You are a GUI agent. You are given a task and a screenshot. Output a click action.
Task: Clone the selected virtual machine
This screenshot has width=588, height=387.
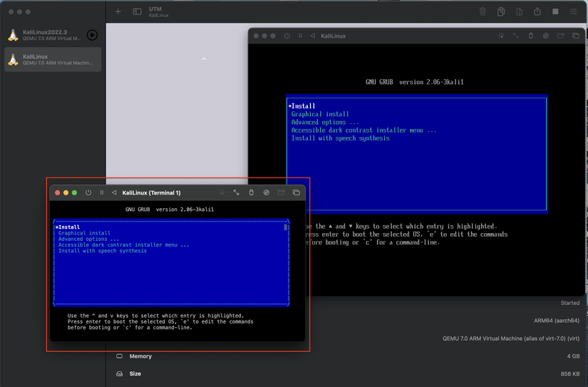pos(501,11)
